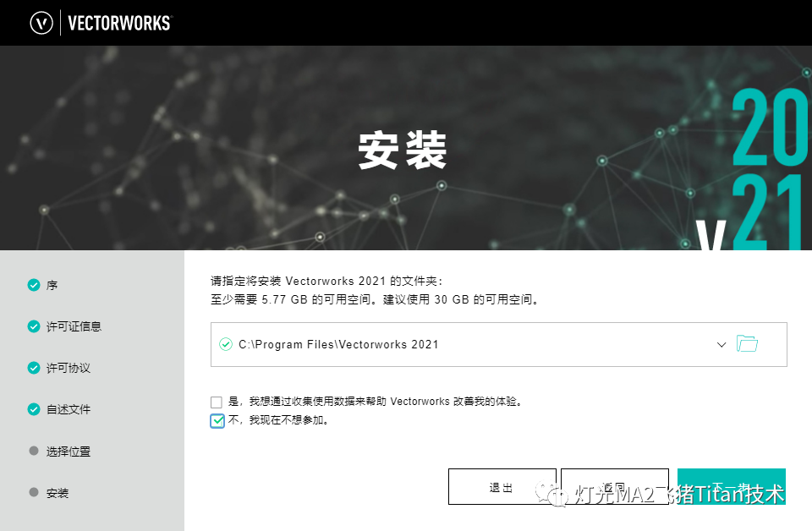Click the Vectorworks logo icon

41,23
